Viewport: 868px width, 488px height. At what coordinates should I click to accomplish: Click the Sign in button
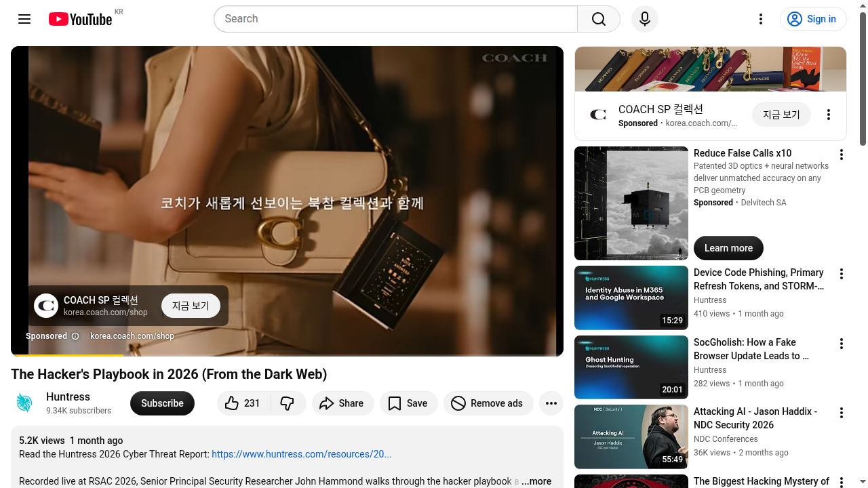[812, 19]
